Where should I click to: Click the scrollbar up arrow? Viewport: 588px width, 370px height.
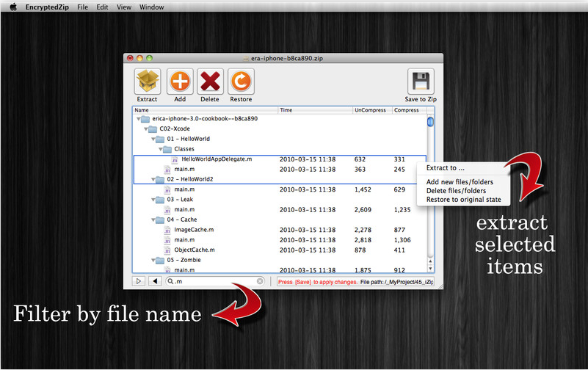(x=430, y=261)
